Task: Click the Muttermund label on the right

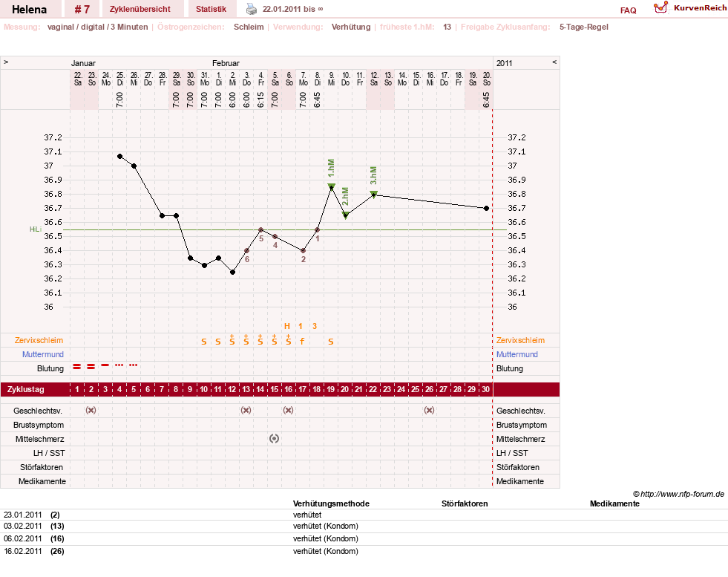Action: point(517,354)
